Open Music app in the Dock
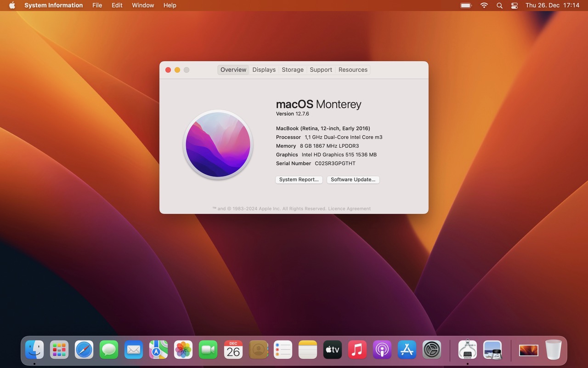Image resolution: width=588 pixels, height=368 pixels. coord(357,350)
